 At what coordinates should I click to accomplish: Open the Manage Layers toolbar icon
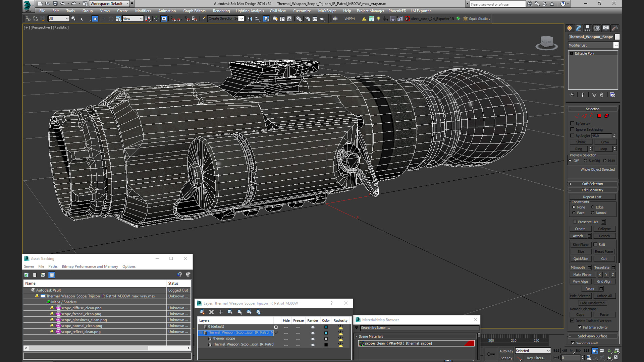(x=266, y=19)
